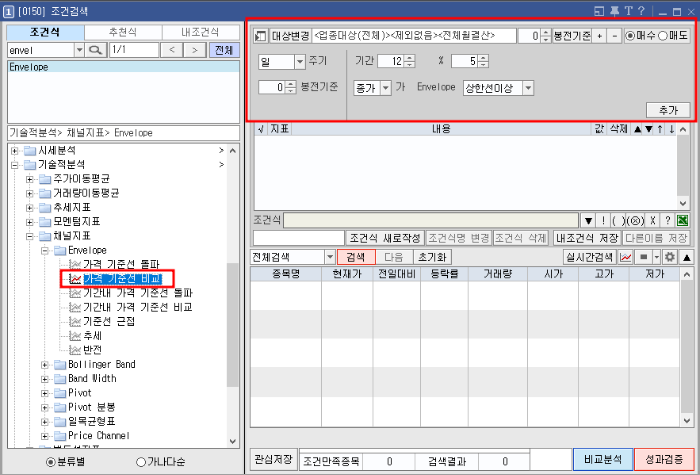This screenshot has width=700, height=475.
Task: Expand the 시세분석 tree folder
Action: (x=15, y=151)
